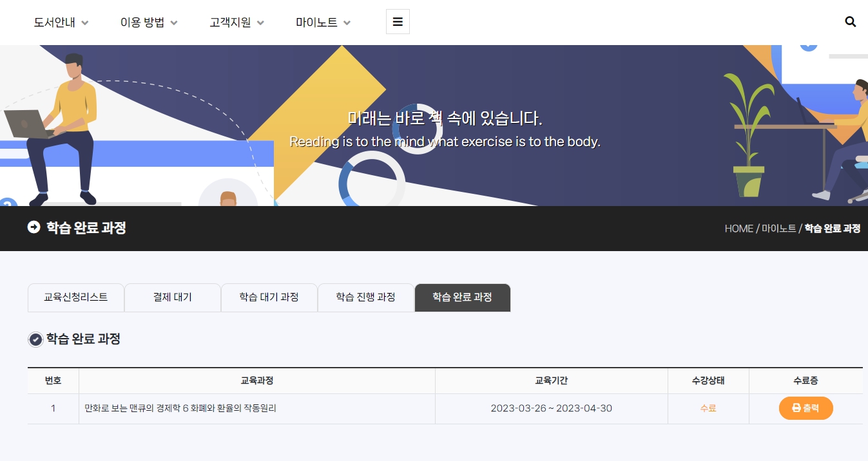
Task: Switch to the 결제 대기 tab
Action: pyautogui.click(x=172, y=297)
